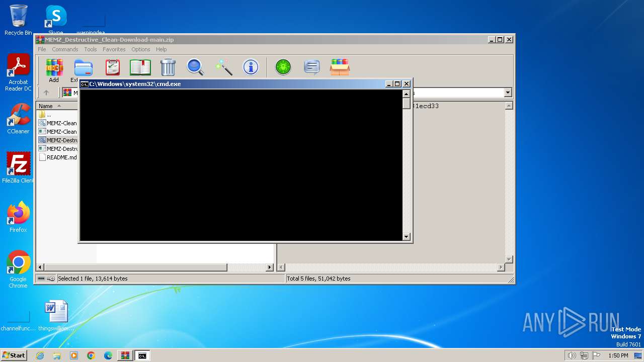The width and height of the screenshot is (644, 362).
Task: Click the volume speaker tray icon
Action: click(572, 355)
